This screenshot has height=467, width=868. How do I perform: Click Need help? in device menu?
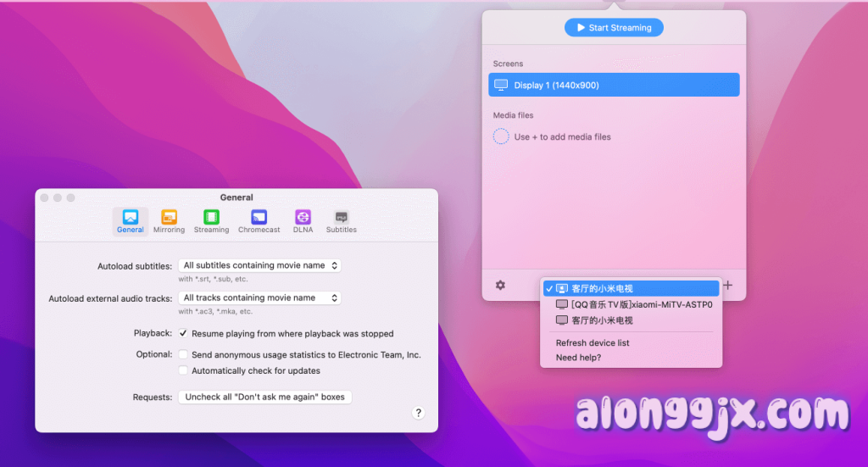point(578,358)
